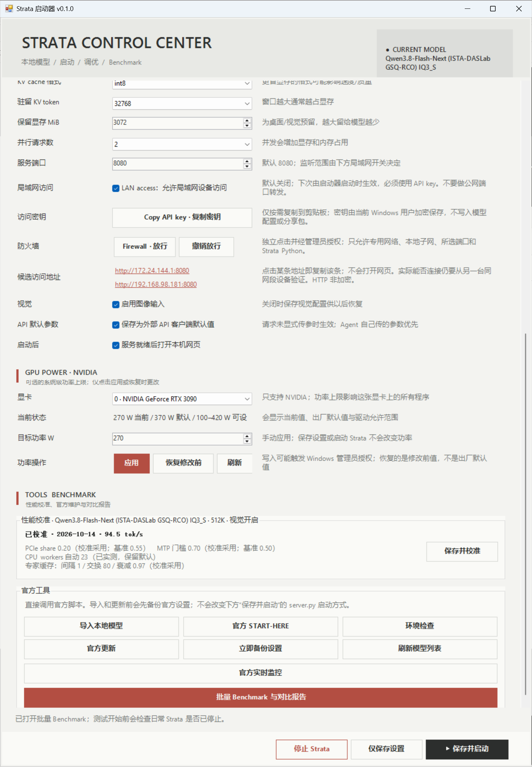532x767 pixels.
Task: Click 仅保存设置 button
Action: point(387,749)
